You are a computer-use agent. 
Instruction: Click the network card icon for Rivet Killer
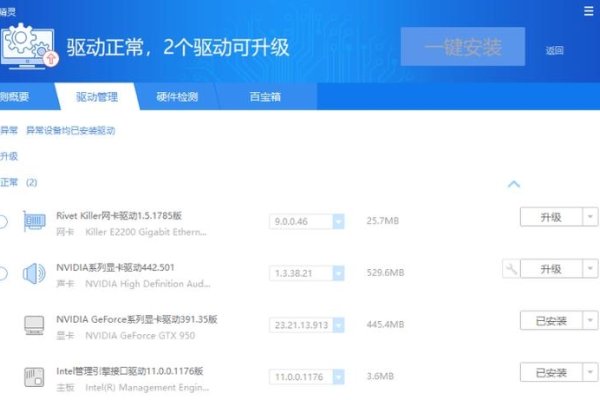point(34,222)
